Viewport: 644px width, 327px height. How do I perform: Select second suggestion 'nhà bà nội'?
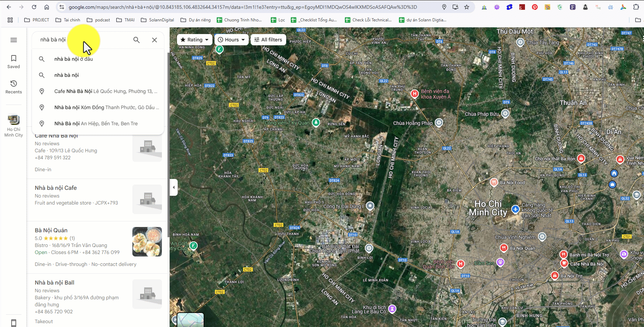coord(98,75)
